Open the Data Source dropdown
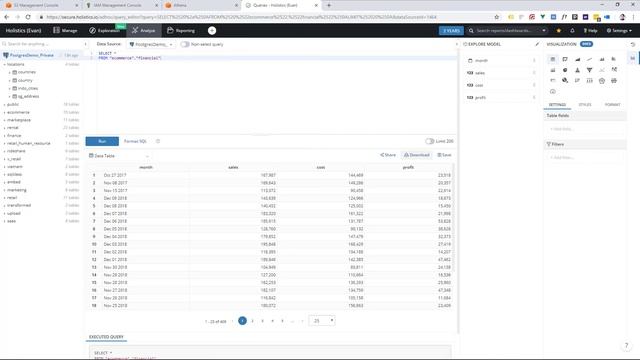640x360 pixels. (x=151, y=44)
